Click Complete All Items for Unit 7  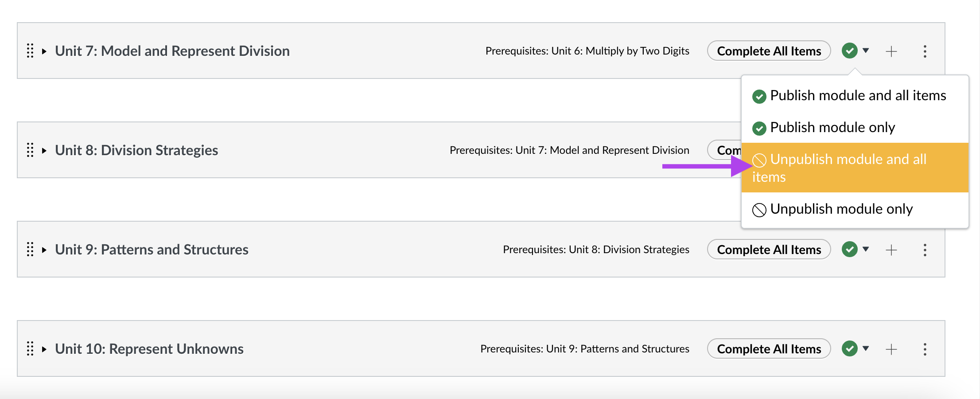769,51
